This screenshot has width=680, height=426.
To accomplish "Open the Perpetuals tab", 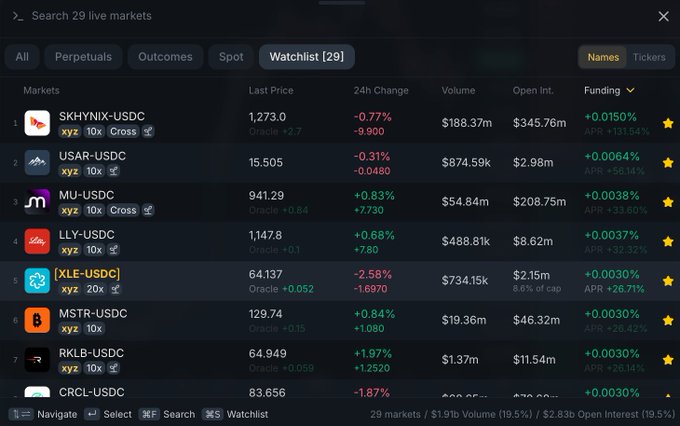I will pos(83,57).
